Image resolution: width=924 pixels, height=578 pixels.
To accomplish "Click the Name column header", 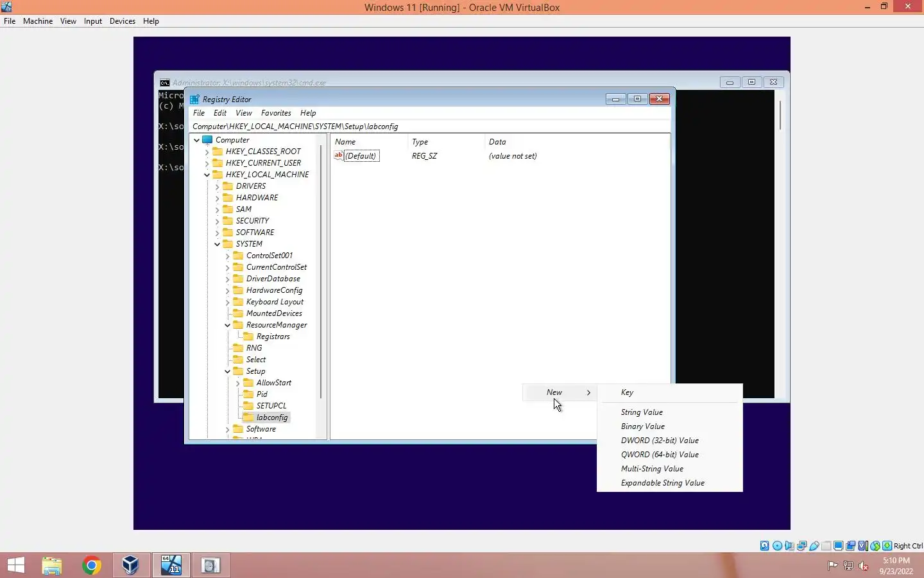I will (x=369, y=142).
